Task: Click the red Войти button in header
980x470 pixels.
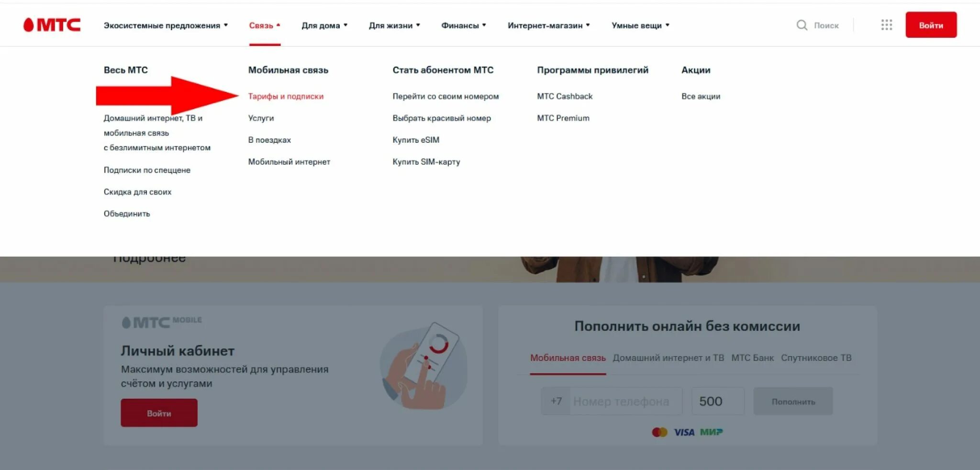Action: (931, 25)
